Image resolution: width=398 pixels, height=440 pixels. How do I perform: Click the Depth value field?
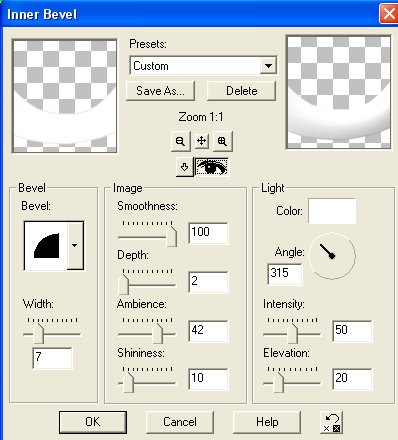(208, 282)
